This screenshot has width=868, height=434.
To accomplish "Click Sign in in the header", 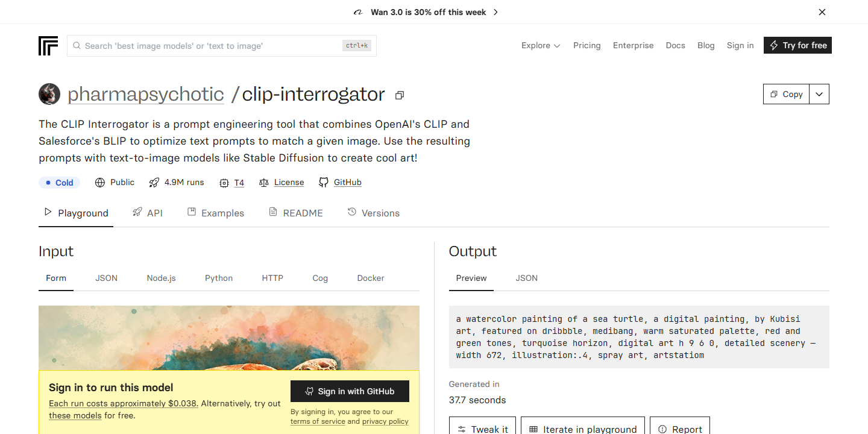I will point(740,45).
